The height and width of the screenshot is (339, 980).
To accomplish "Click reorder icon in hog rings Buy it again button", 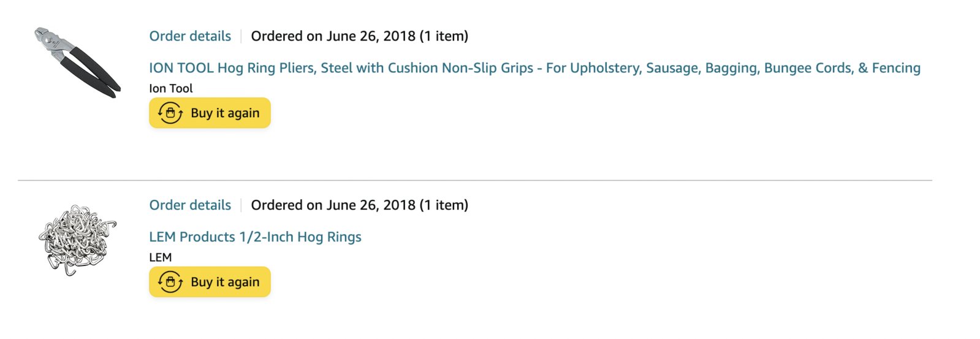I will [x=170, y=282].
